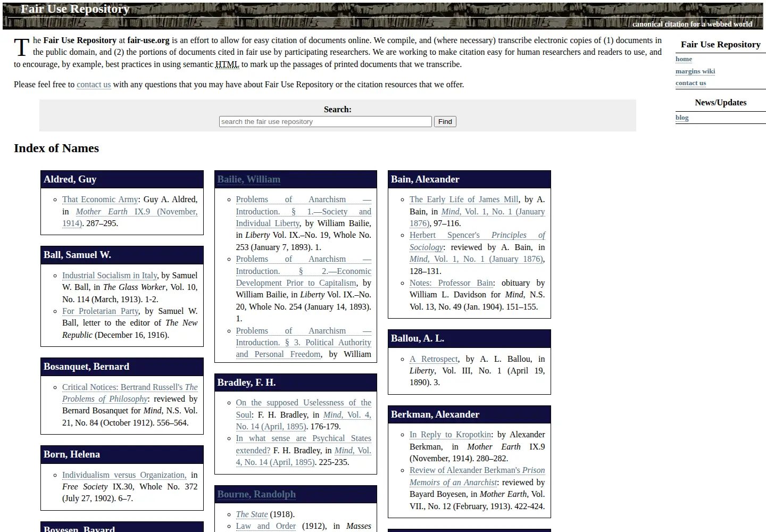Open Herbert Spencer's Principles of Sociology review

[x=478, y=241]
